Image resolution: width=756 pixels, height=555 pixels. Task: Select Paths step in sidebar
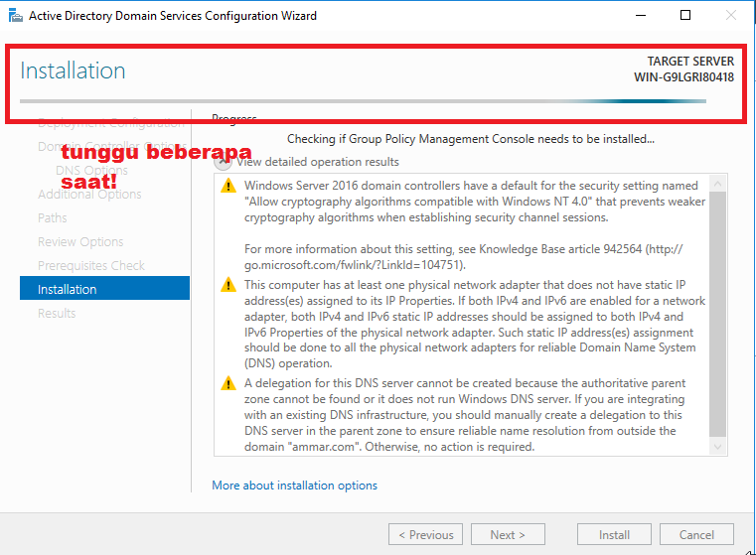click(x=52, y=217)
